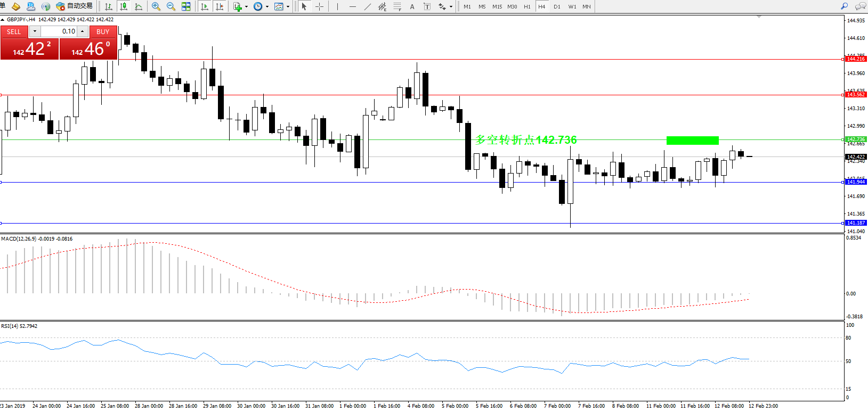868x412 pixels.
Task: Click the zoom out magnifier icon
Action: [x=171, y=6]
